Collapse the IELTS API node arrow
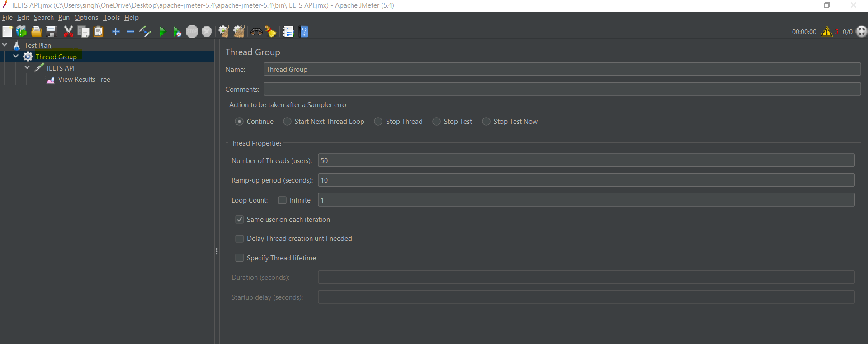868x344 pixels. (x=27, y=68)
